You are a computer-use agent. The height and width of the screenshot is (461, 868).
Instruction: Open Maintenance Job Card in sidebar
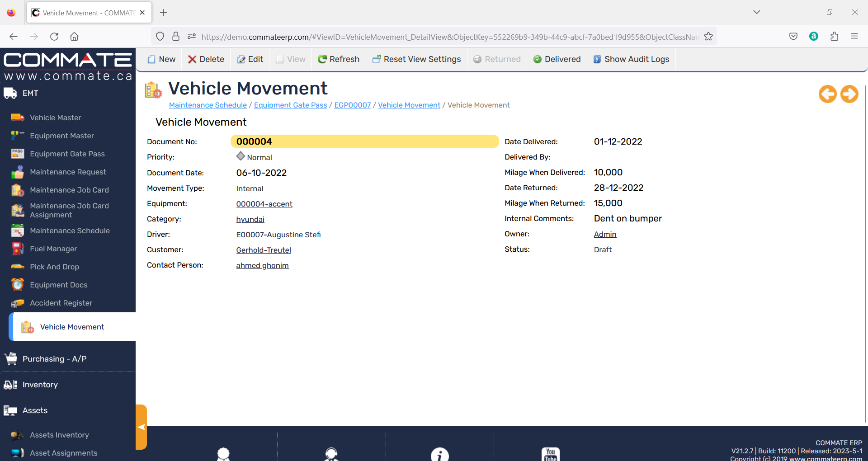coord(69,190)
